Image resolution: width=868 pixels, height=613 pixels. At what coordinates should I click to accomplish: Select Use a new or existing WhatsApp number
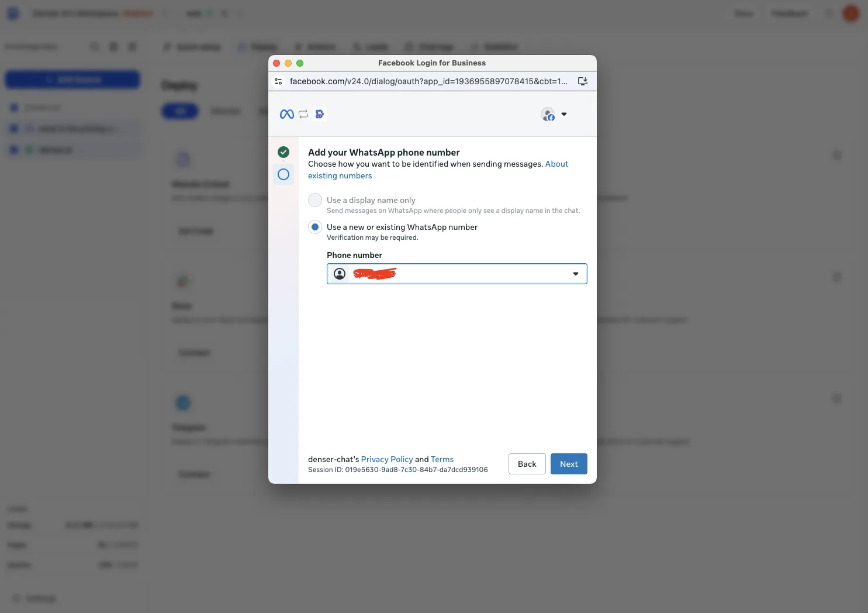[315, 227]
